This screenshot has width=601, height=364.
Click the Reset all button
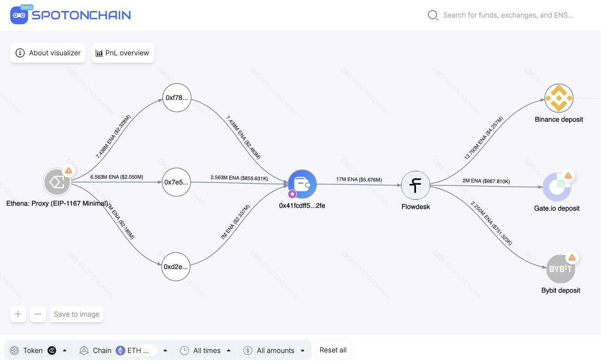333,350
